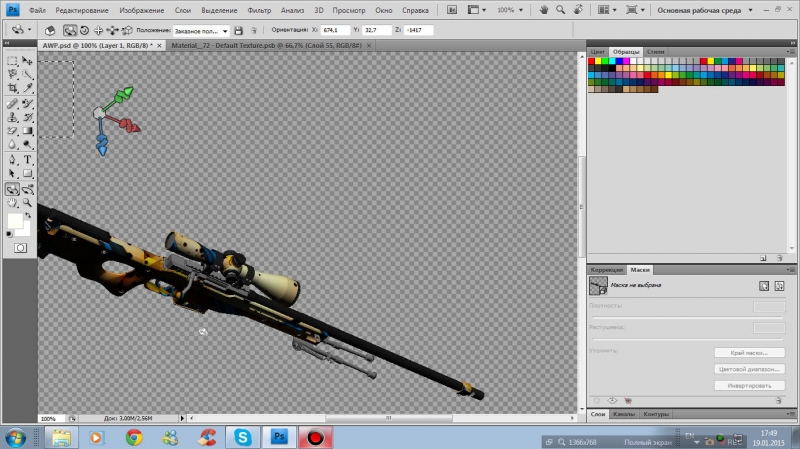The width and height of the screenshot is (800, 449).
Task: Click the foreground color swatch
Action: coord(14,221)
